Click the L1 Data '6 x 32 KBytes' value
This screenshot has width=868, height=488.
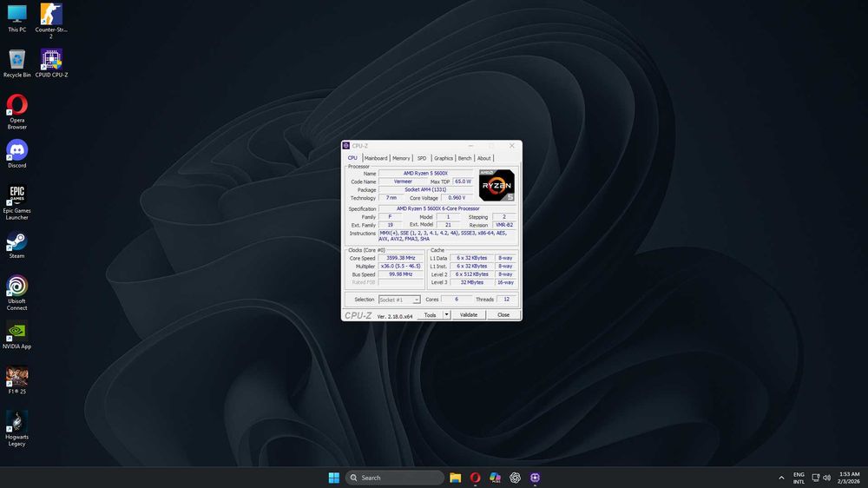[x=471, y=258]
